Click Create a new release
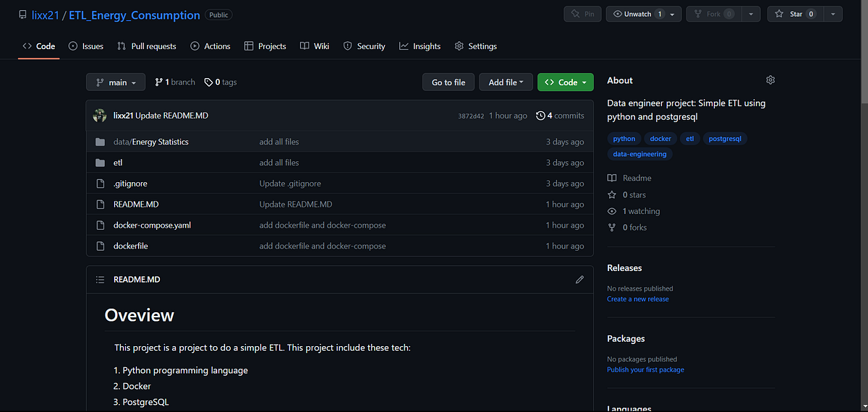868x412 pixels. [638, 299]
